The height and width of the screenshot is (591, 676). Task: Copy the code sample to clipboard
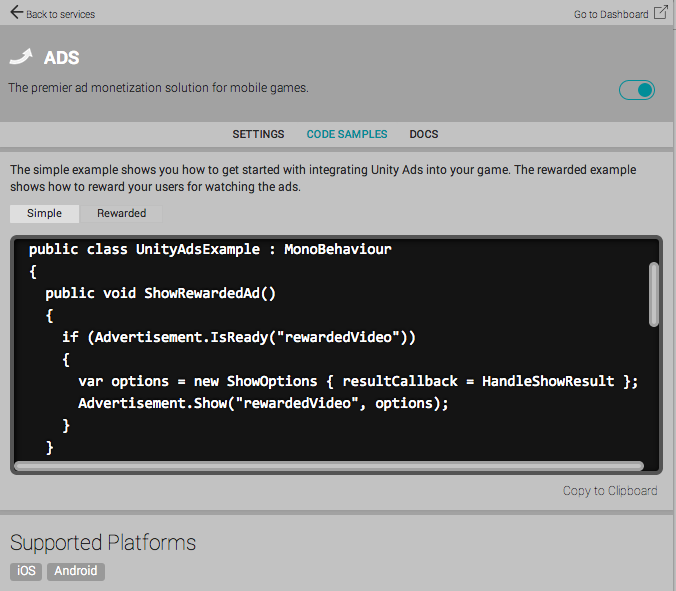point(610,491)
